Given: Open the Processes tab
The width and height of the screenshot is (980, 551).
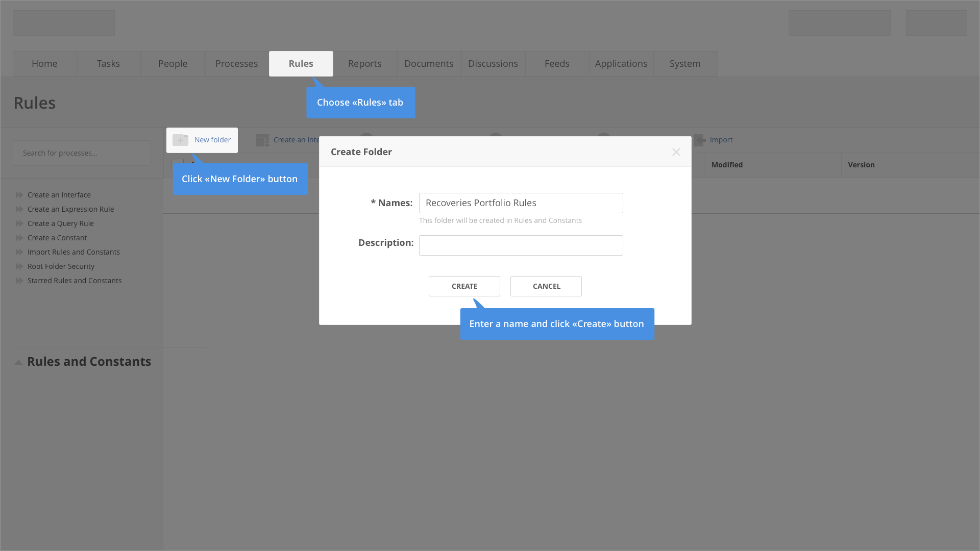Looking at the screenshot, I should point(236,64).
